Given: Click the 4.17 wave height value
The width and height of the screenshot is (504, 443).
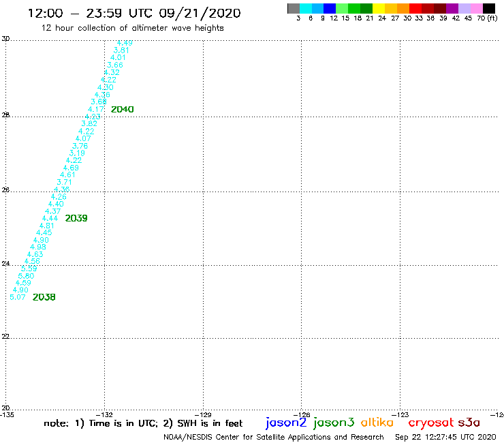Looking at the screenshot, I should pos(96,109).
